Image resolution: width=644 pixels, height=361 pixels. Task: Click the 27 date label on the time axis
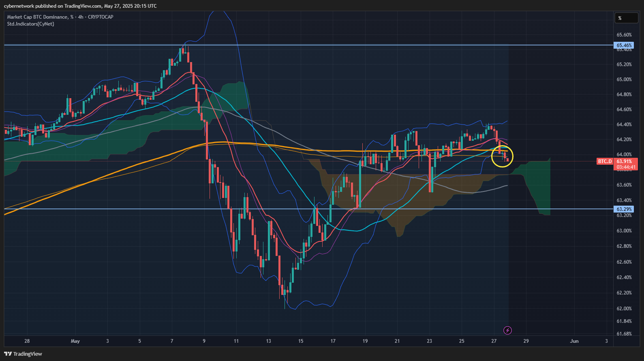(494, 341)
